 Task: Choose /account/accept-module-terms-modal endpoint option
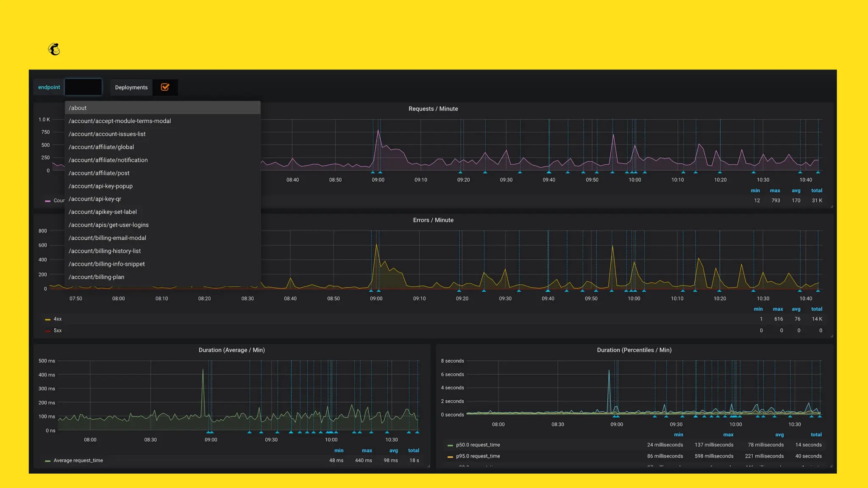click(120, 121)
